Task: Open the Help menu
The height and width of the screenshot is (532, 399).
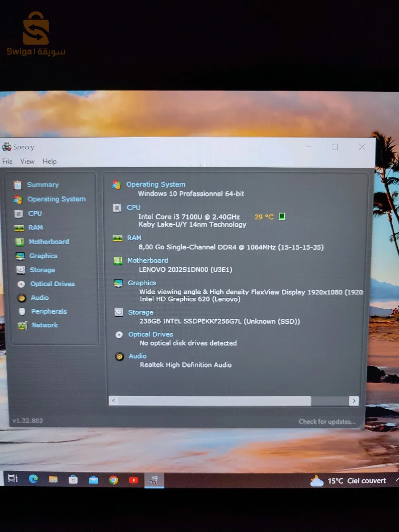Action: [x=49, y=161]
